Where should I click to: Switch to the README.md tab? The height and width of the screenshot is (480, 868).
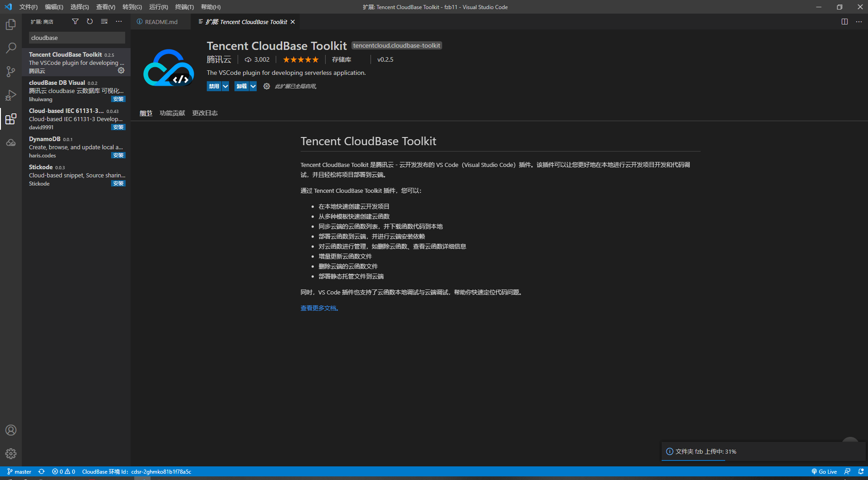161,22
